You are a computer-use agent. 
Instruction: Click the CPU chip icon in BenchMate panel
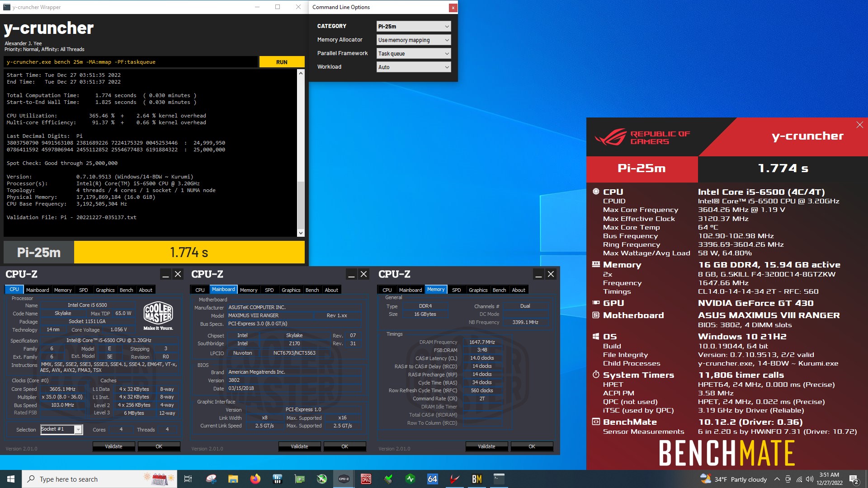[x=596, y=192]
